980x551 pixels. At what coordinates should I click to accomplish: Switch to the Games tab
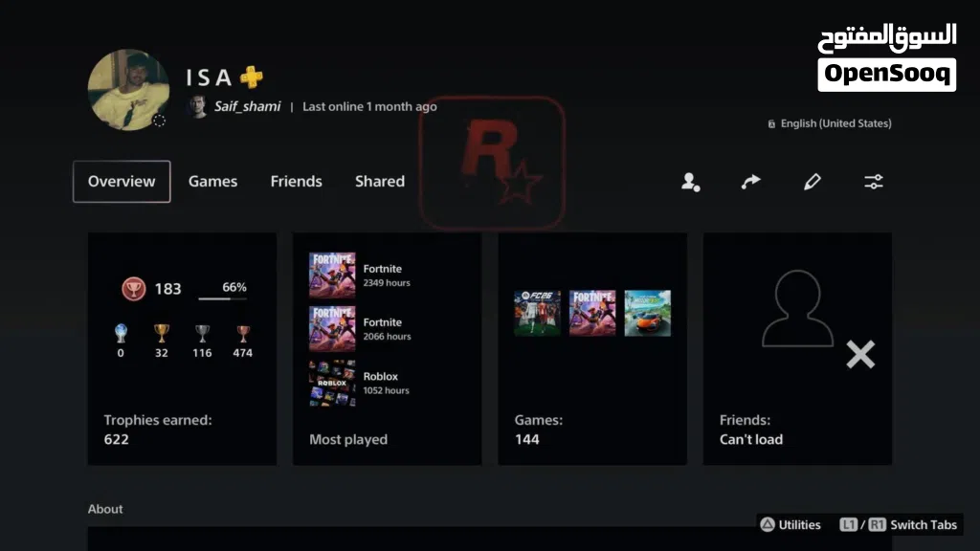pos(212,182)
